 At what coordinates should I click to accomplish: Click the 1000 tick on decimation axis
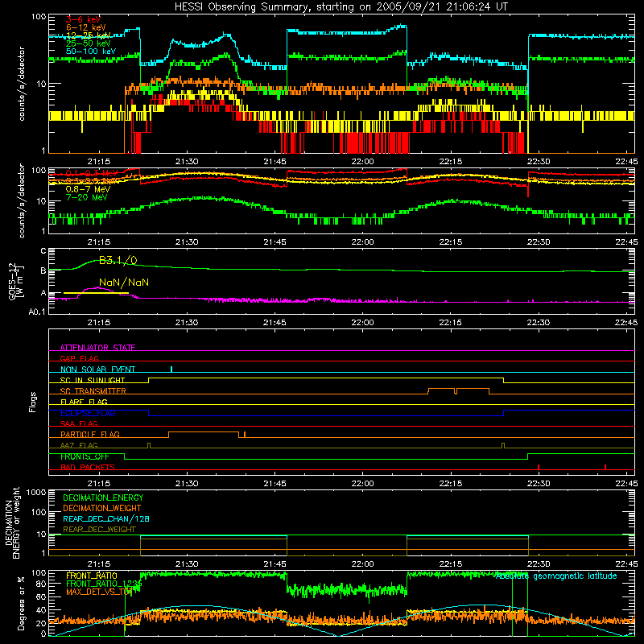[36, 492]
